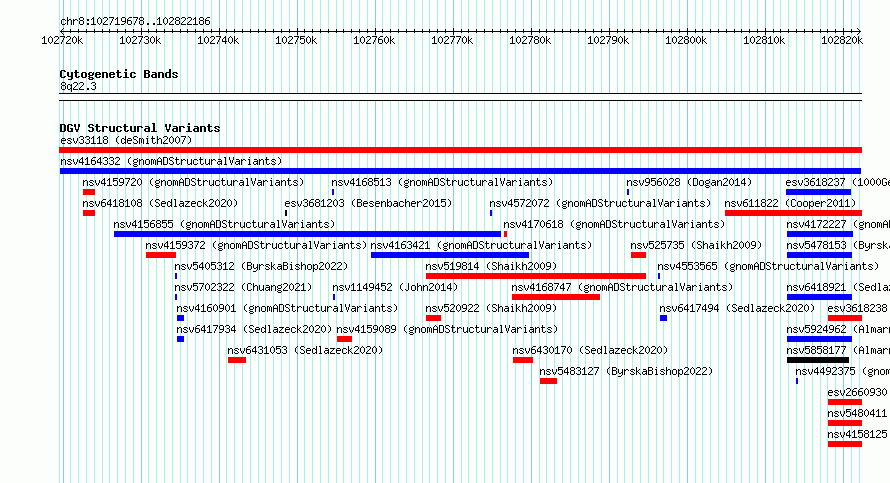The height and width of the screenshot is (483, 890).
Task: Click the nsv4553565 variant label
Action: (x=769, y=266)
